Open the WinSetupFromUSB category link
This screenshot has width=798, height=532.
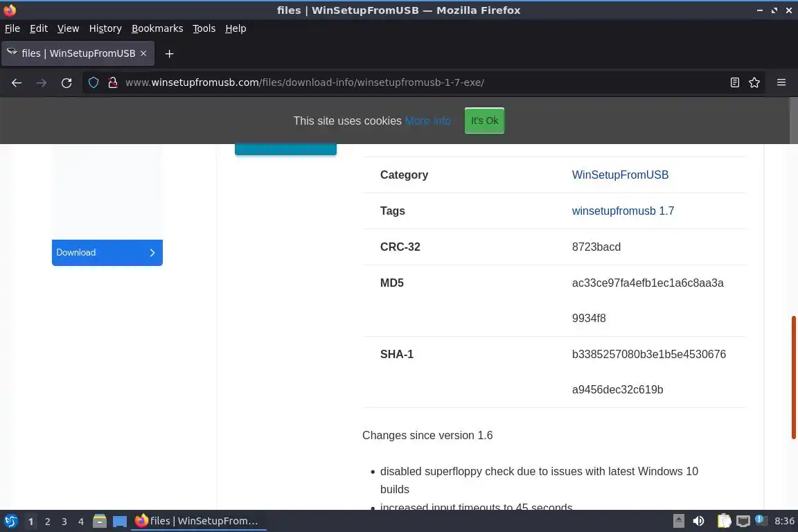[620, 175]
